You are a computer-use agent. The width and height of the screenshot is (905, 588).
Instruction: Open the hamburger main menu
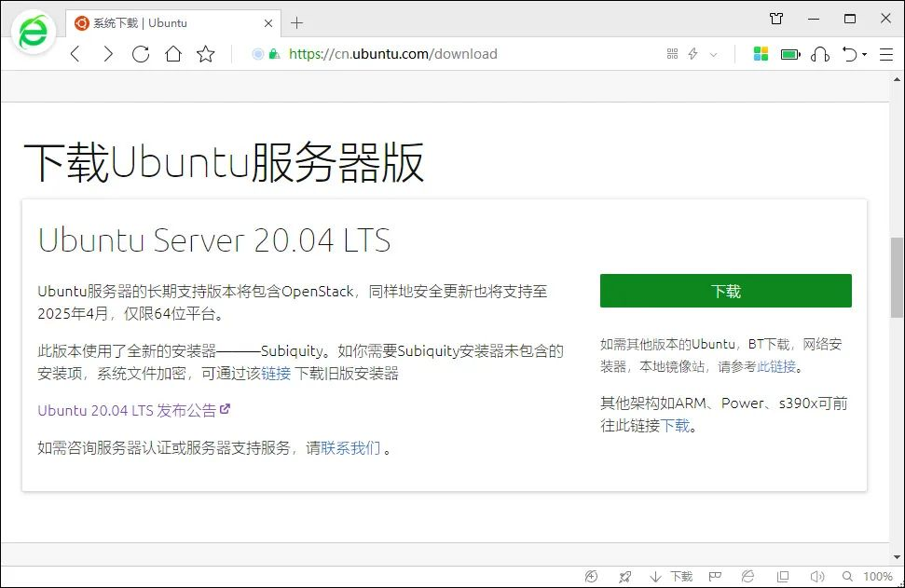pos(886,54)
